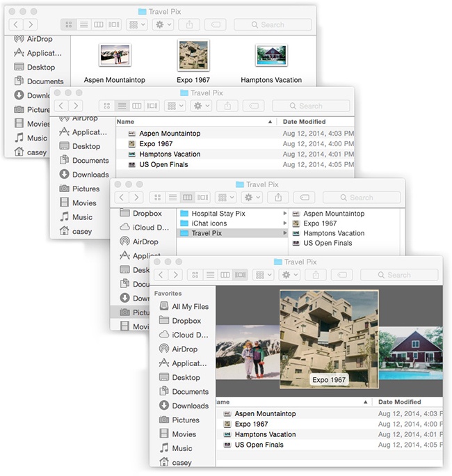Image resolution: width=452 pixels, height=476 pixels.
Task: Select Expo 1967 thumbnail in icon-view window
Action: (193, 55)
